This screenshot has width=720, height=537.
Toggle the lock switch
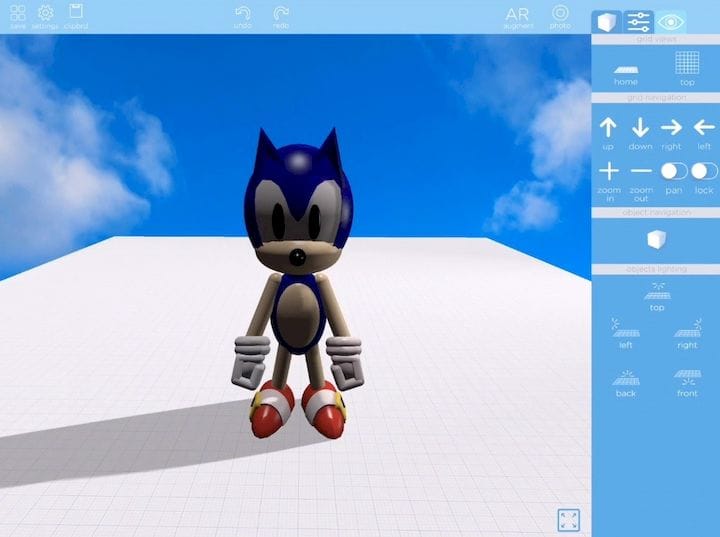[x=704, y=171]
